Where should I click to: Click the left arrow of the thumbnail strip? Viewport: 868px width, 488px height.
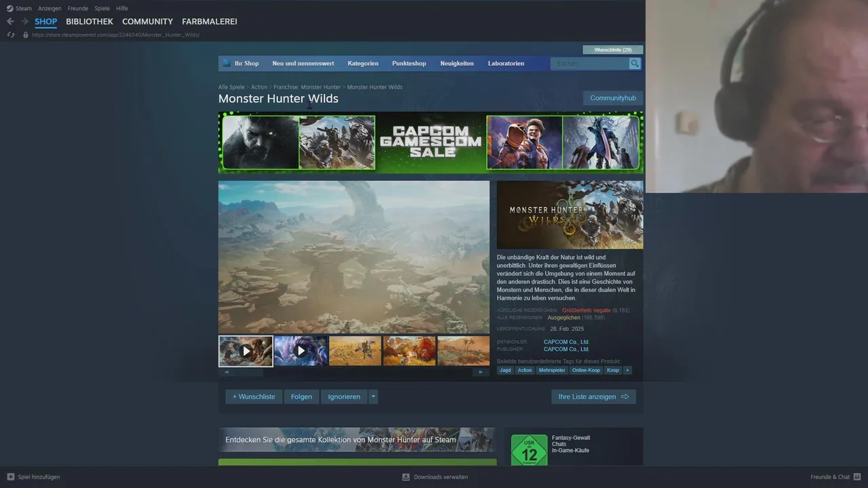coord(226,372)
